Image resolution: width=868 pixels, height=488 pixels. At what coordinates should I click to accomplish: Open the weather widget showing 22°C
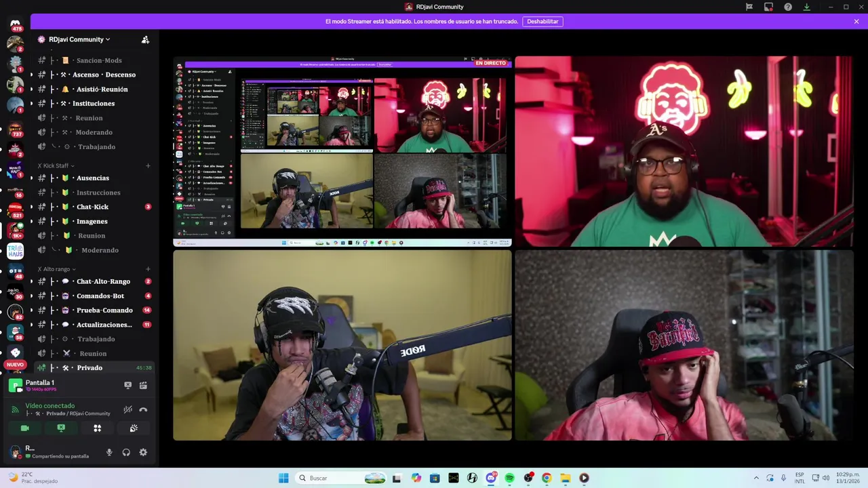(33, 478)
